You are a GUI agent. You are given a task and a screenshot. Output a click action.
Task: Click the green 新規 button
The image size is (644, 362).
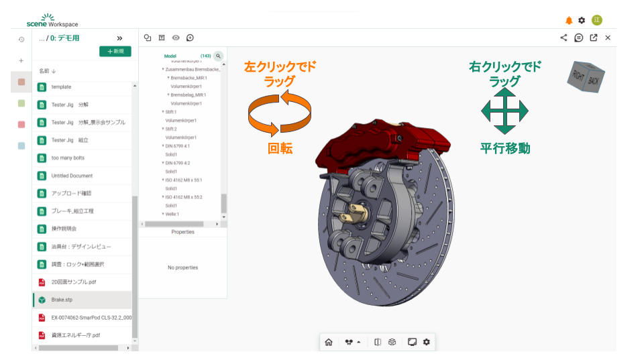[x=115, y=52]
